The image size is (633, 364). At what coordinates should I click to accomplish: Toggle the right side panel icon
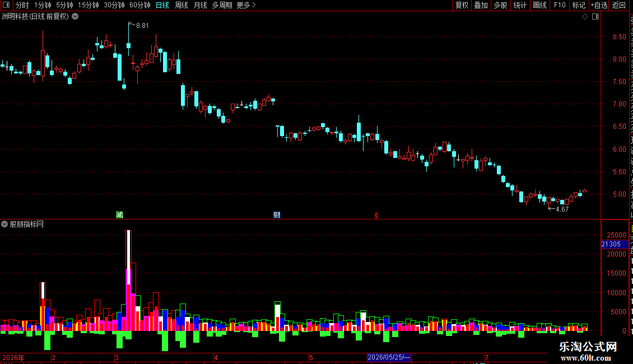pos(595,17)
